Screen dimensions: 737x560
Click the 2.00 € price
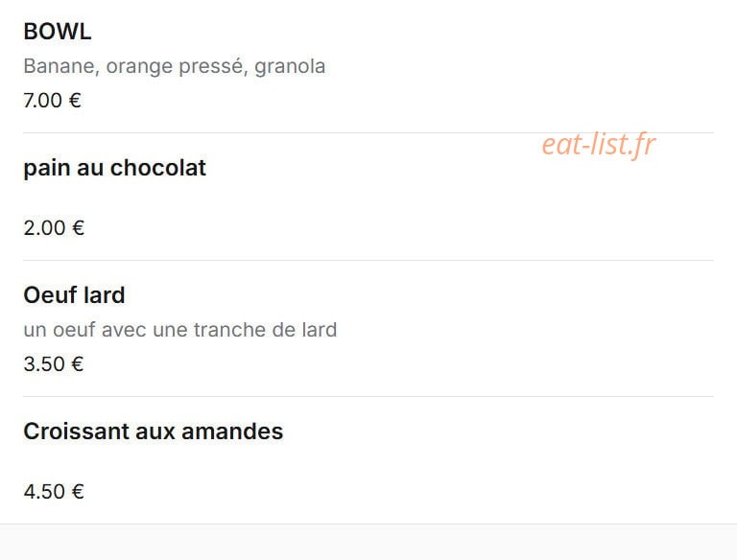point(54,228)
